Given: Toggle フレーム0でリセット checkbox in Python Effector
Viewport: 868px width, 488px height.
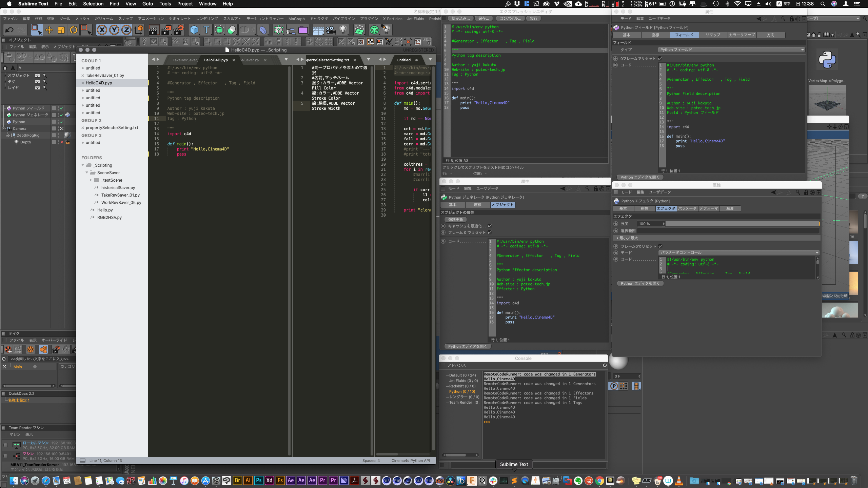Looking at the screenshot, I should (660, 246).
